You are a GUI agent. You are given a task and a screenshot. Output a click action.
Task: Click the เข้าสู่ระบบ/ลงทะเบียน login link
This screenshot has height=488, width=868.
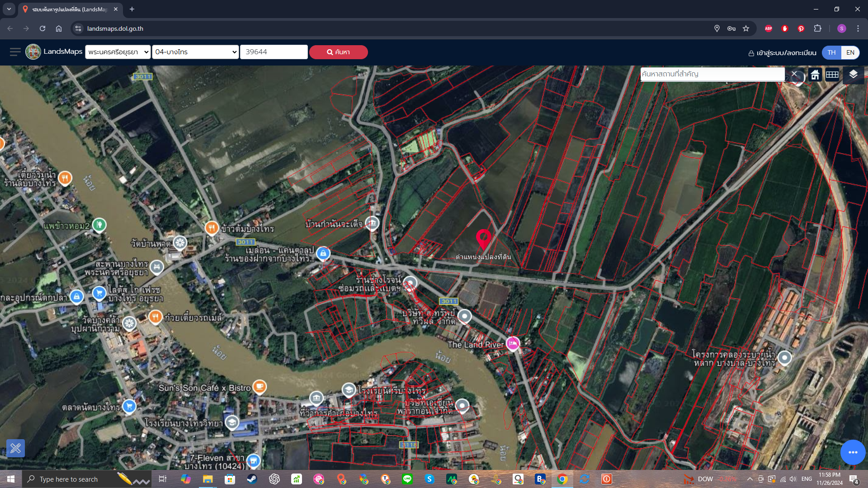coord(783,53)
